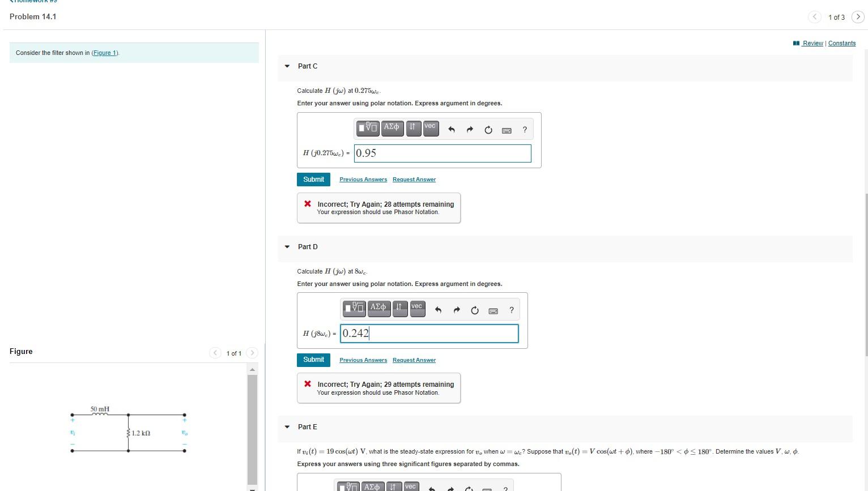The height and width of the screenshot is (491, 868).
Task: Redo edit in Part C toolbar
Action: point(470,130)
